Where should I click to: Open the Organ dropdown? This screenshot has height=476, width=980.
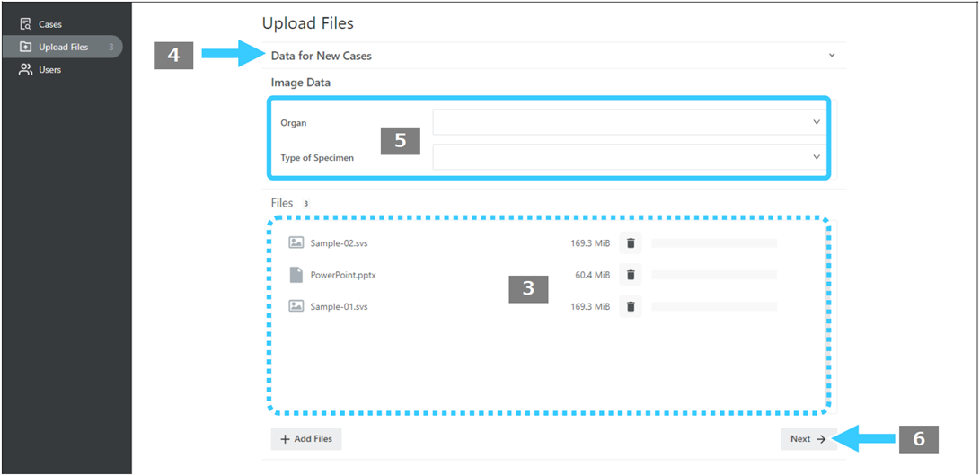(x=629, y=122)
